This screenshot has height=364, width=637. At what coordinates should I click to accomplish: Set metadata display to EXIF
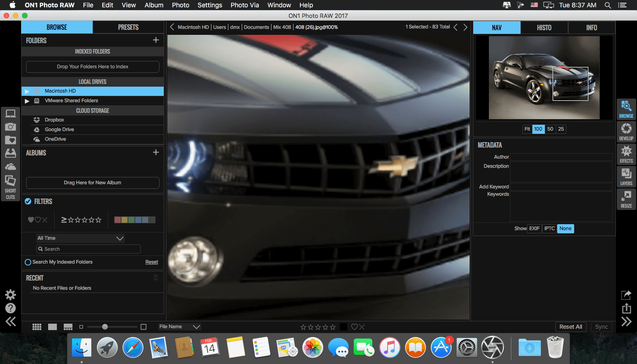tap(534, 228)
